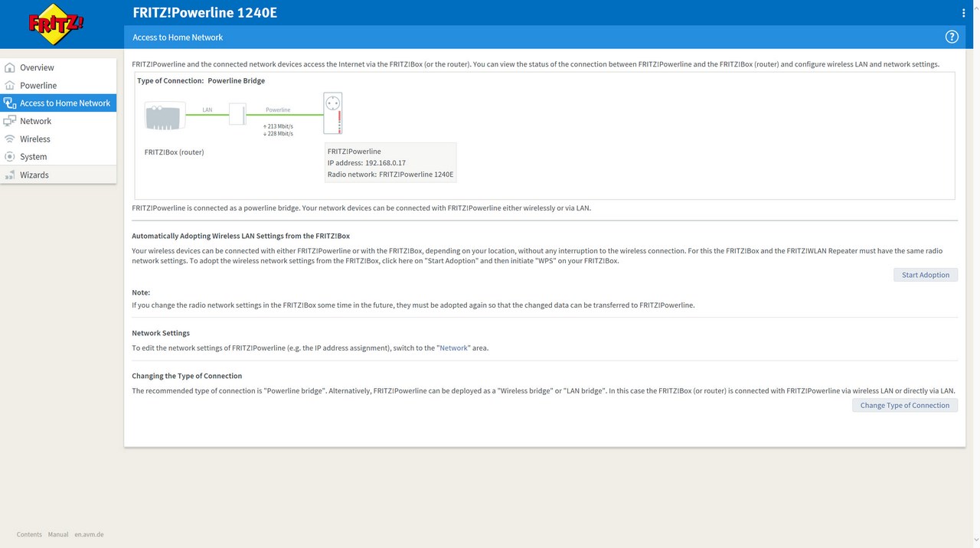Click the Access to Home Network icon
980x548 pixels.
(x=10, y=103)
